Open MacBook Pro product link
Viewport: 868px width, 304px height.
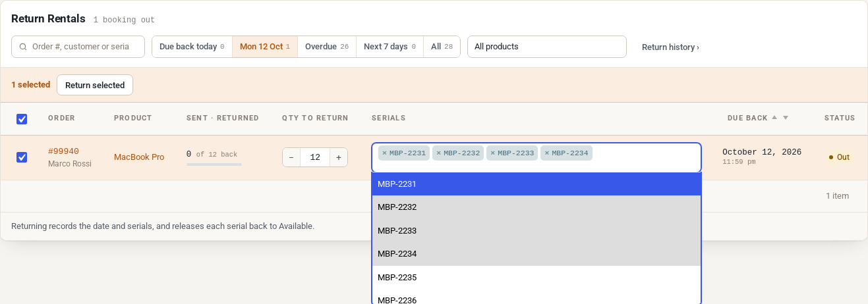[139, 157]
